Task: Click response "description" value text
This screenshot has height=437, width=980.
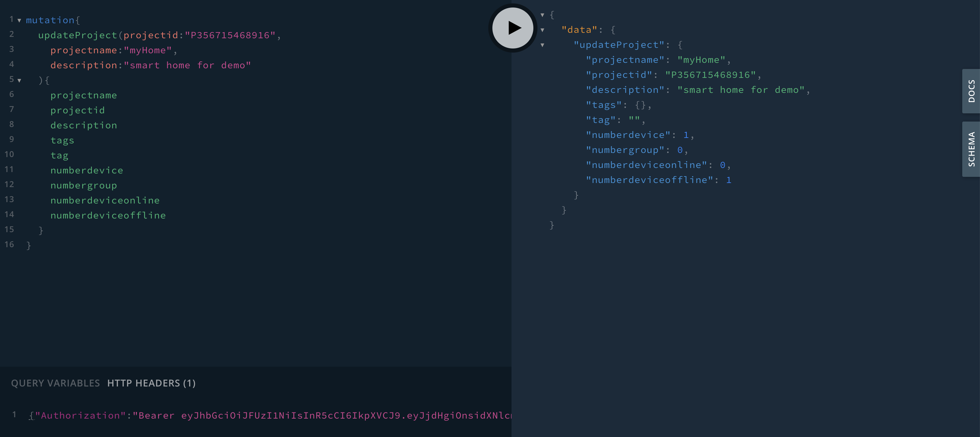Action: [x=741, y=90]
